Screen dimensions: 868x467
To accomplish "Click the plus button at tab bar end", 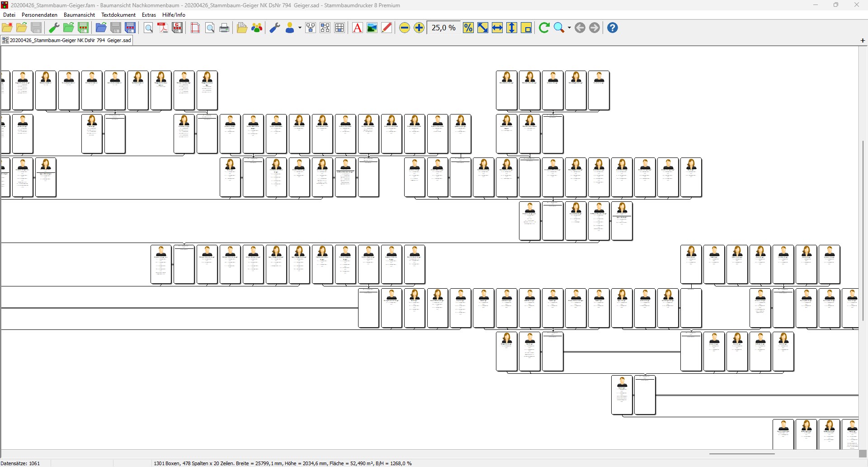I will (863, 41).
